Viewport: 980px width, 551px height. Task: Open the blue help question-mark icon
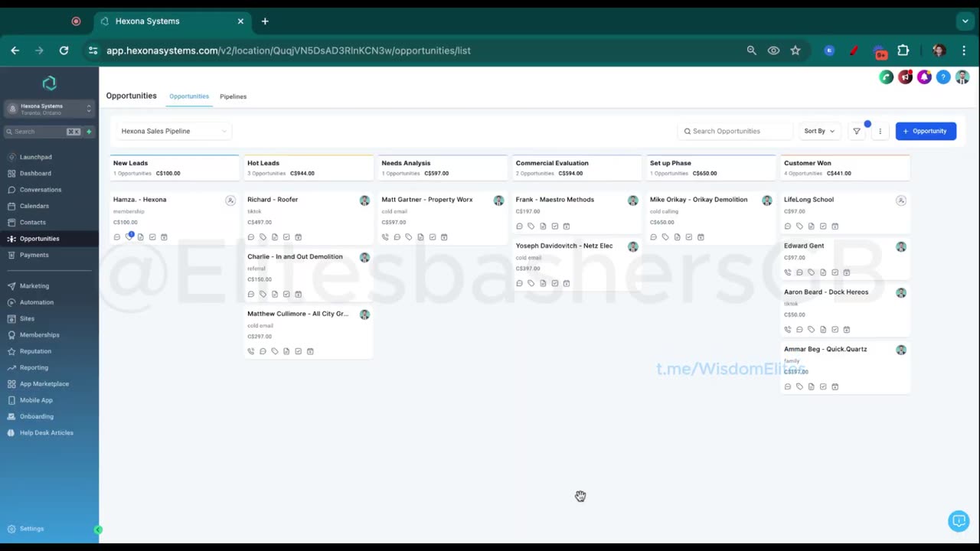point(943,77)
